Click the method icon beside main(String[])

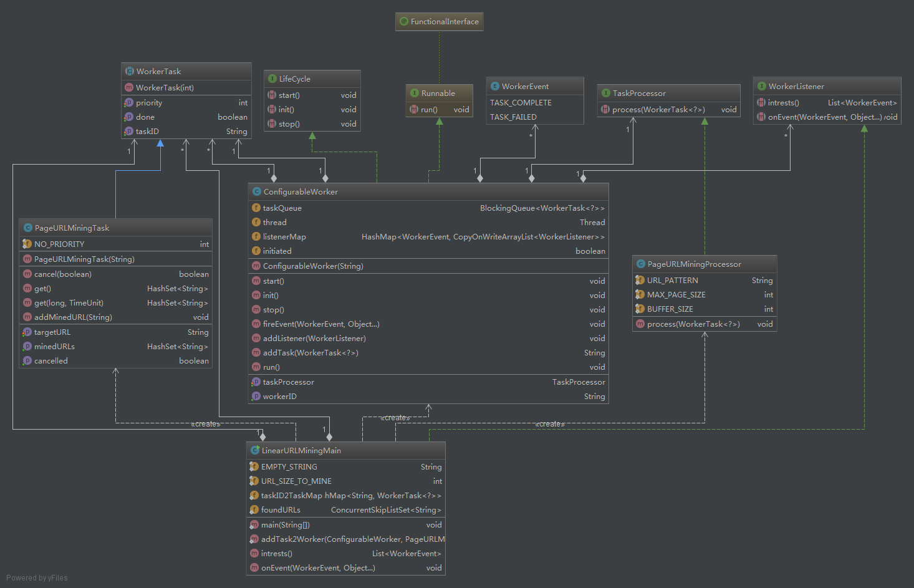click(254, 524)
